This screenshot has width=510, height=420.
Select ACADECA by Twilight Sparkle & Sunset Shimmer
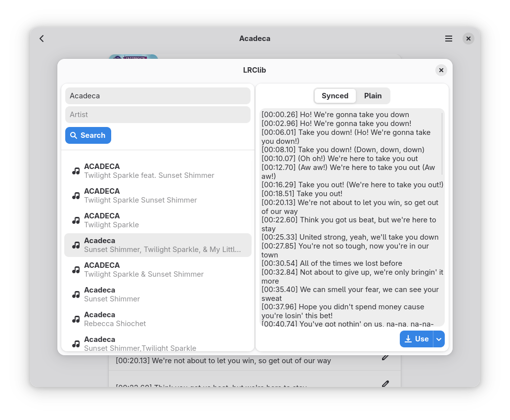click(x=158, y=270)
